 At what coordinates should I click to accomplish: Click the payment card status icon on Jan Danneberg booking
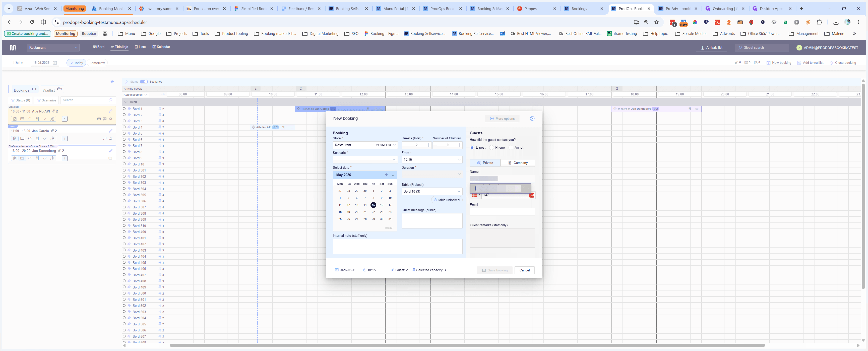(x=22, y=158)
